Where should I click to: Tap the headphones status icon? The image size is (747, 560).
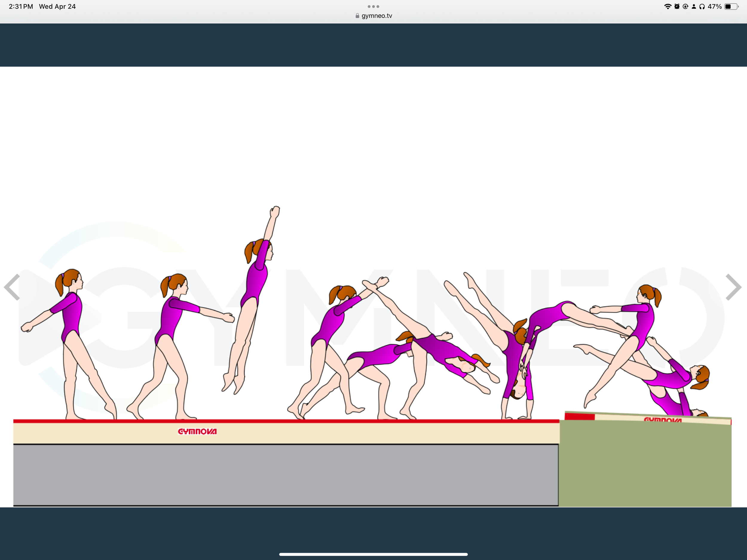point(702,6)
